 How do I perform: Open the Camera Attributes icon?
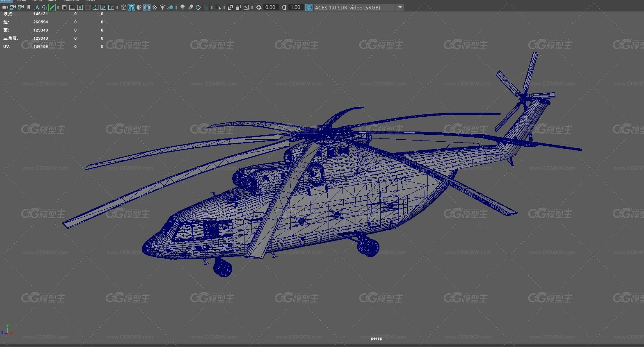tap(21, 7)
